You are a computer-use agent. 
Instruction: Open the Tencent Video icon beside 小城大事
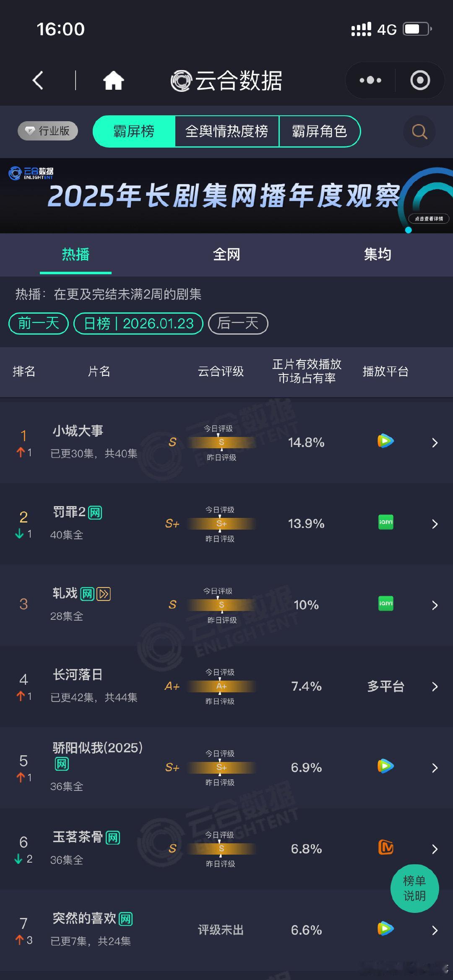pos(385,442)
